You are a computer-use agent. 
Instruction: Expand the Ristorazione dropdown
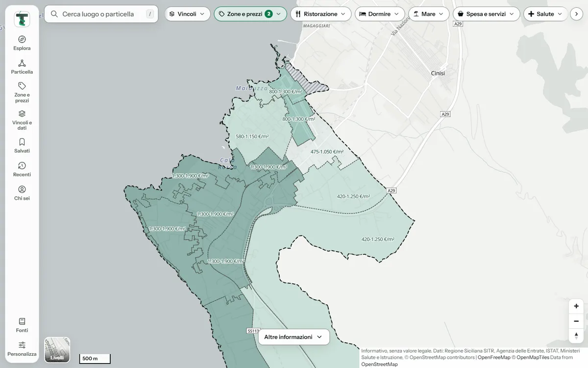coord(321,14)
